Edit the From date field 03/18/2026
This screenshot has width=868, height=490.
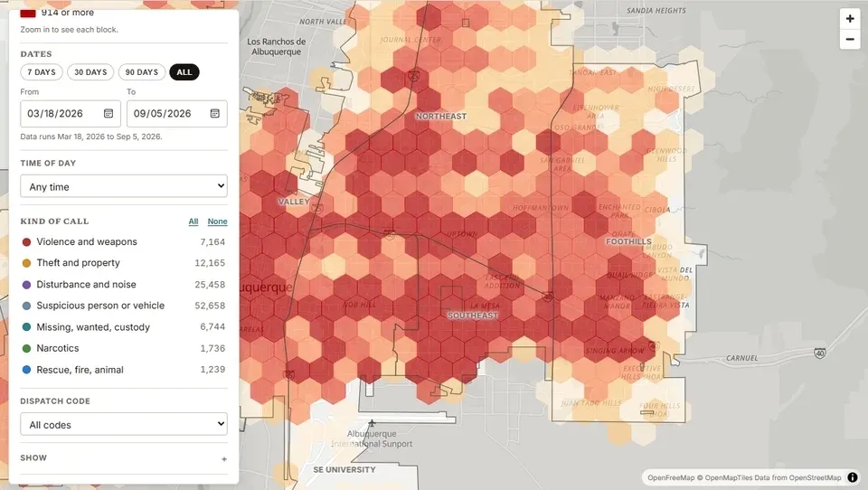[x=71, y=114]
